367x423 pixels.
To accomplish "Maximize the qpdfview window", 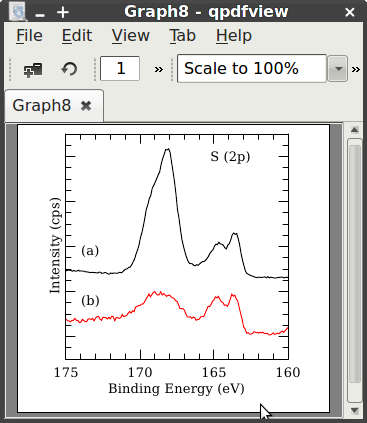I will 63,13.
